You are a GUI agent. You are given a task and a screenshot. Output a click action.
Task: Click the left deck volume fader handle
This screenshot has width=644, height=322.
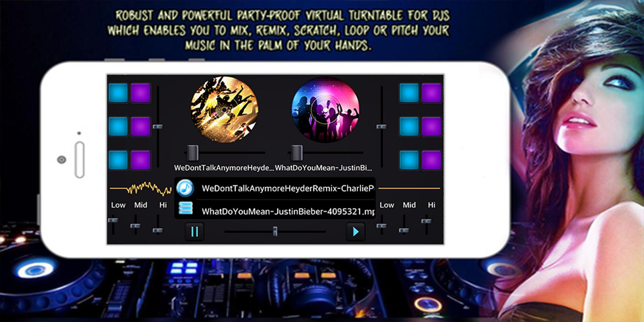158,127
